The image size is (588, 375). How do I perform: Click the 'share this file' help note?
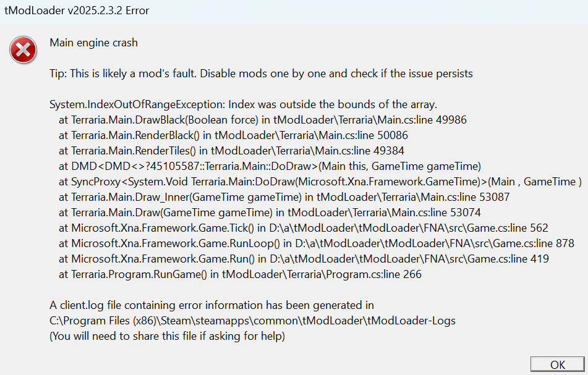(x=168, y=336)
